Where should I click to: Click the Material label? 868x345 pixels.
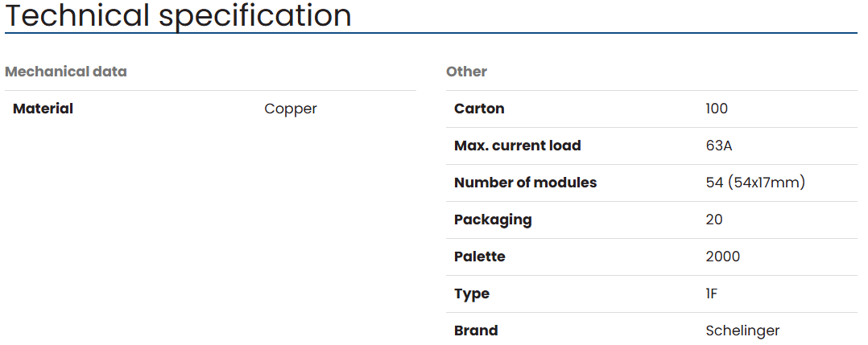click(43, 109)
